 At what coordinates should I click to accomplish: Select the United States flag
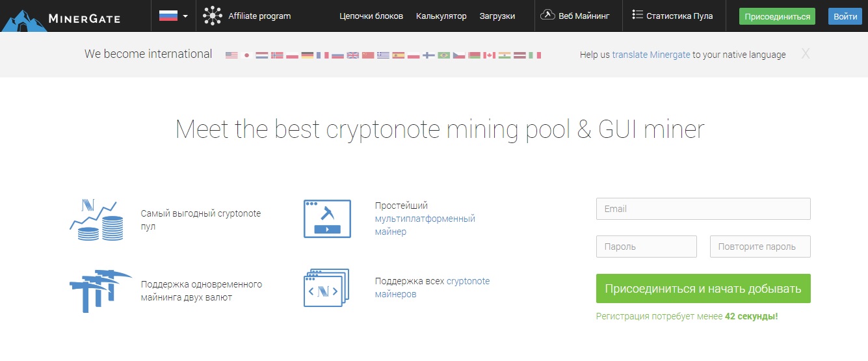[231, 55]
